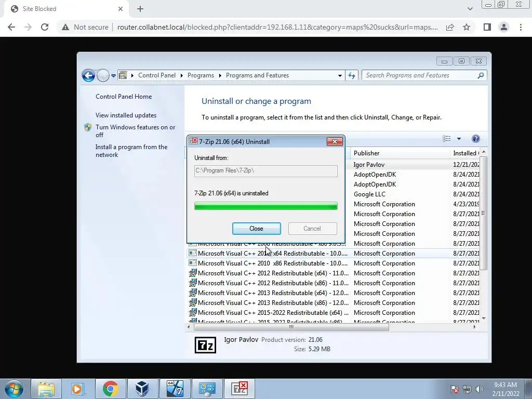The image size is (532, 399).
Task: Open VirtualBox cube taskbar icon
Action: (x=142, y=389)
